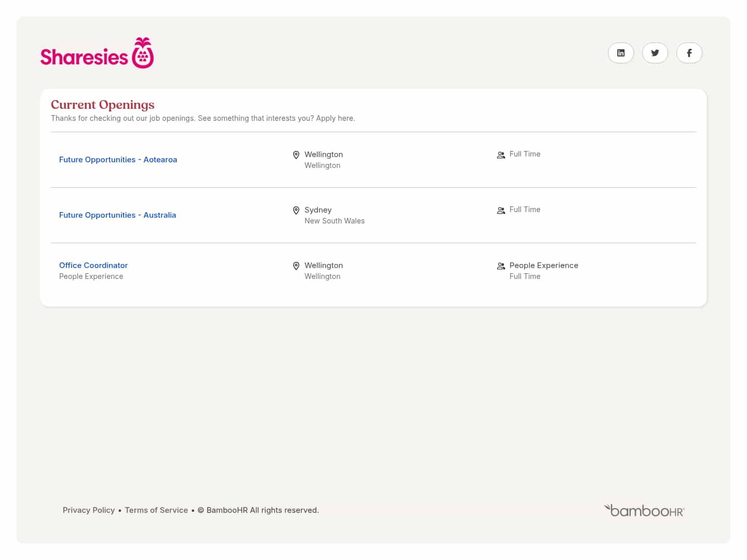Screen dimensions: 747x560
Task: Click the 'Sydney' location text
Action: click(x=318, y=210)
